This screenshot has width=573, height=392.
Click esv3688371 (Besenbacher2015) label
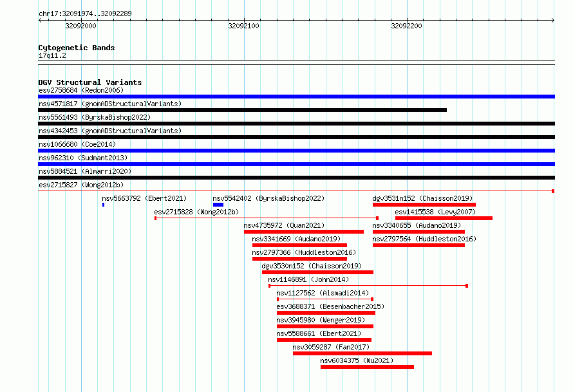pos(330,306)
